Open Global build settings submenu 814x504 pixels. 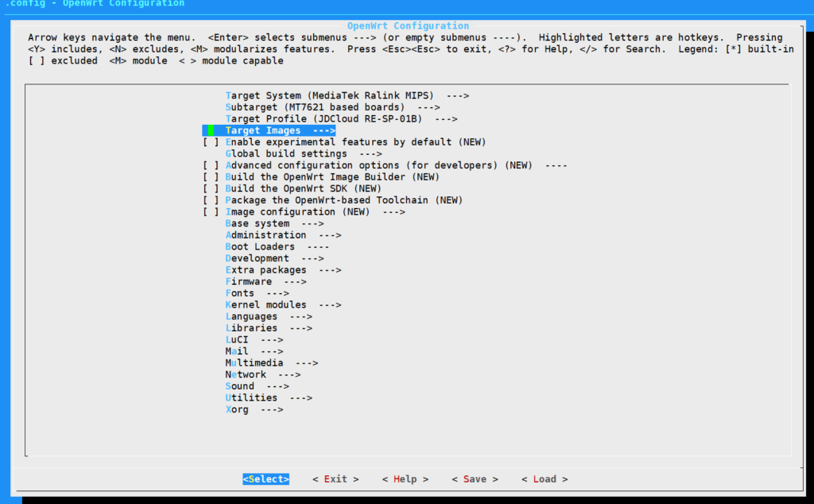point(303,153)
